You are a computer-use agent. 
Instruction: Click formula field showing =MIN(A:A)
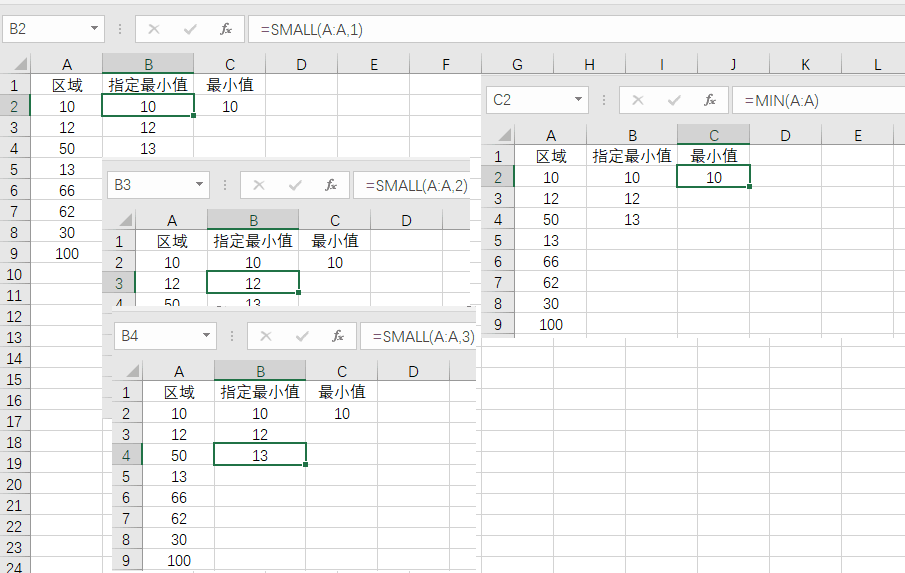(x=818, y=100)
